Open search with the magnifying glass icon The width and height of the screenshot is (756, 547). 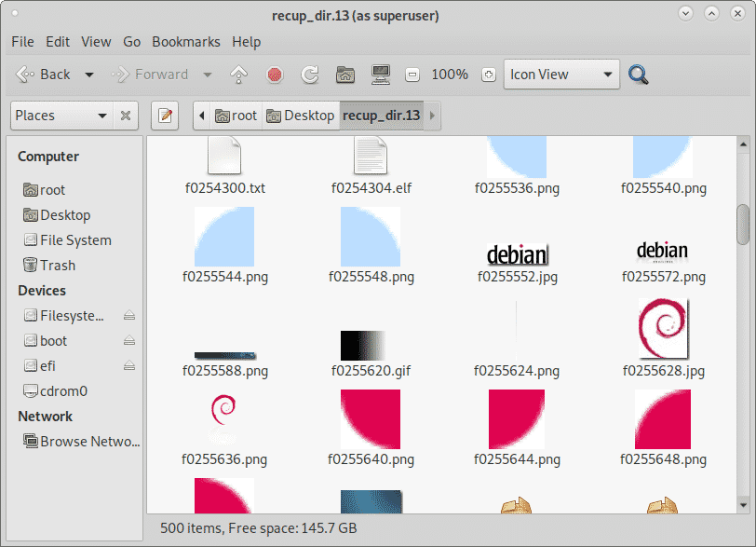click(639, 75)
